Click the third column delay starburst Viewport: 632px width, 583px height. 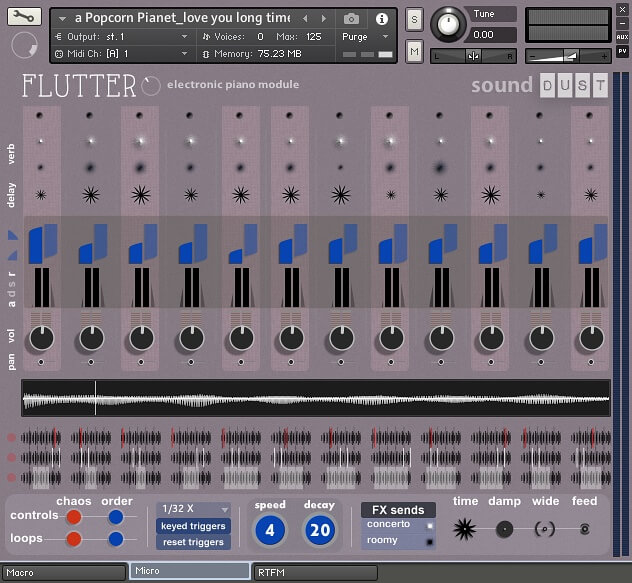[141, 195]
